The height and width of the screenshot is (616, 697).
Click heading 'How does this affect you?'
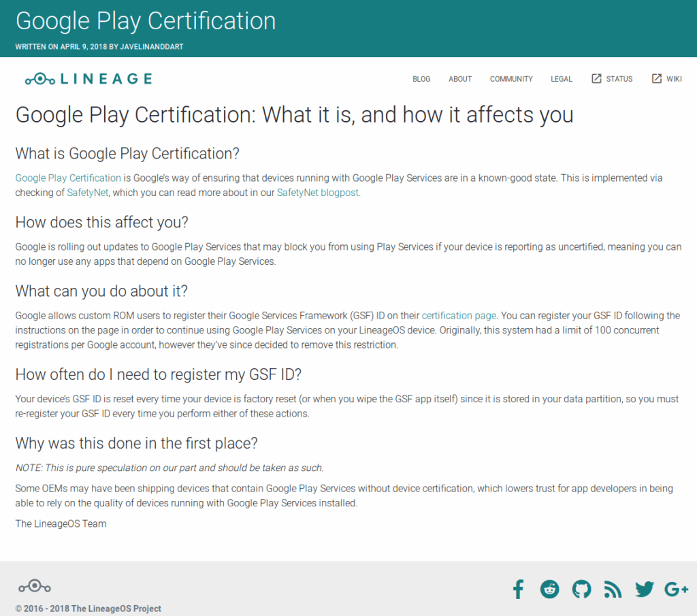102,222
